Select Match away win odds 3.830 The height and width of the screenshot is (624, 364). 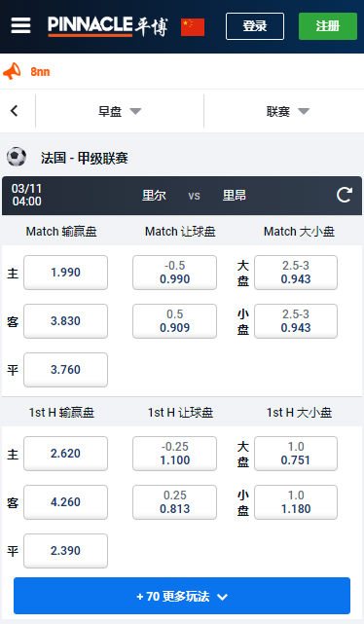pos(65,321)
